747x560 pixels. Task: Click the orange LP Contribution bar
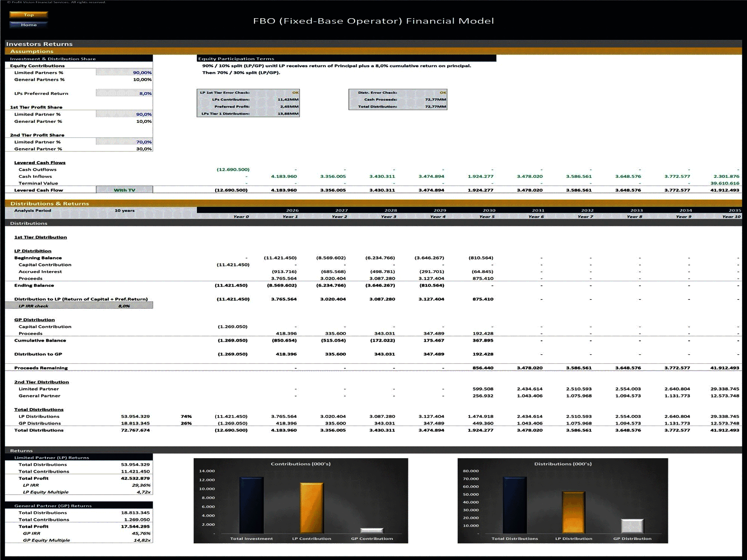click(x=312, y=507)
